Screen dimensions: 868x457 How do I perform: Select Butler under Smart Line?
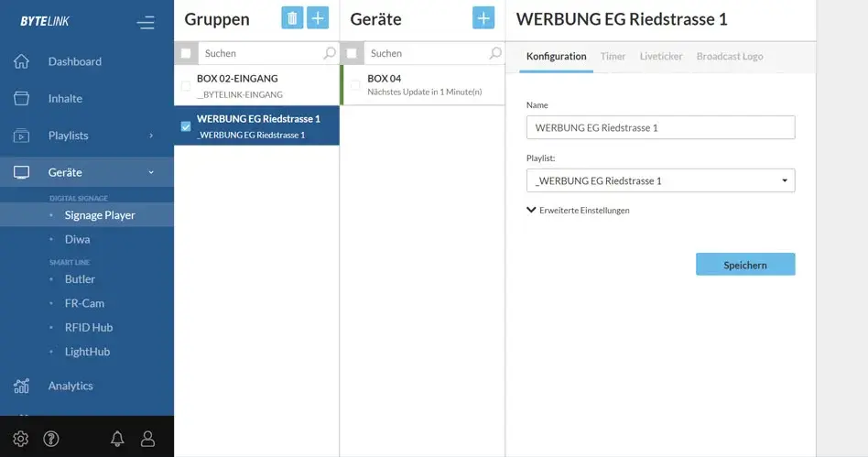80,279
